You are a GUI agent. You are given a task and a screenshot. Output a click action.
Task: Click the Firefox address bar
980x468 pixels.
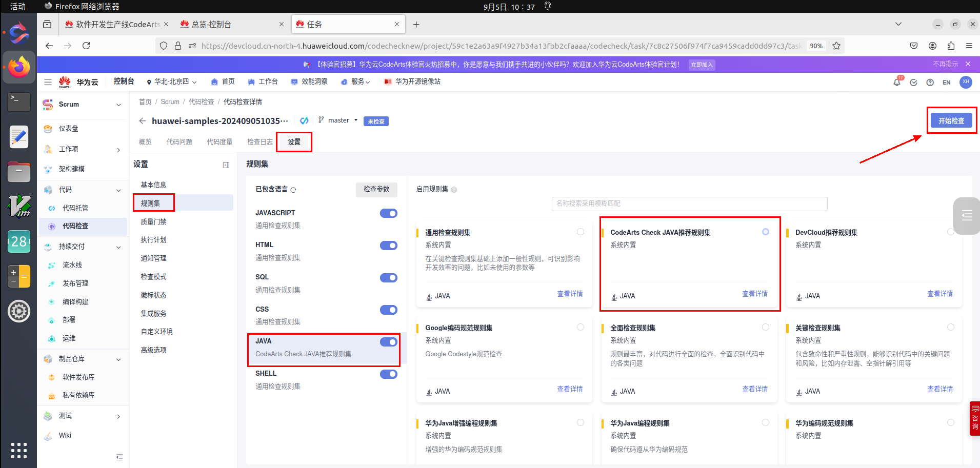(501, 46)
